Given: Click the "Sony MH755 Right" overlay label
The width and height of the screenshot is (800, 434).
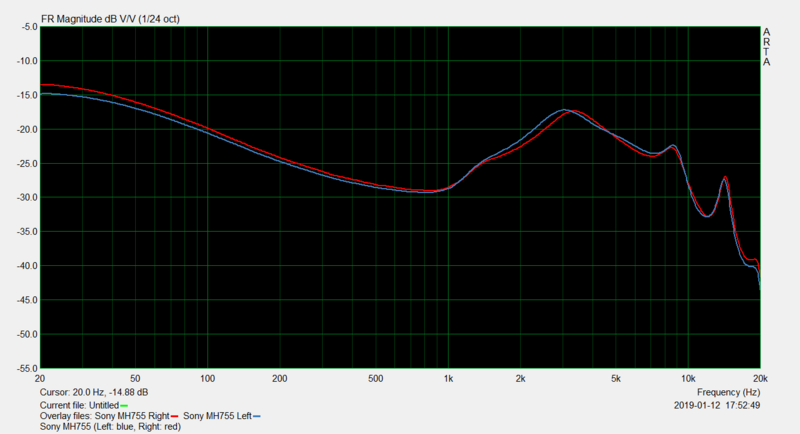Looking at the screenshot, I should point(132,416).
